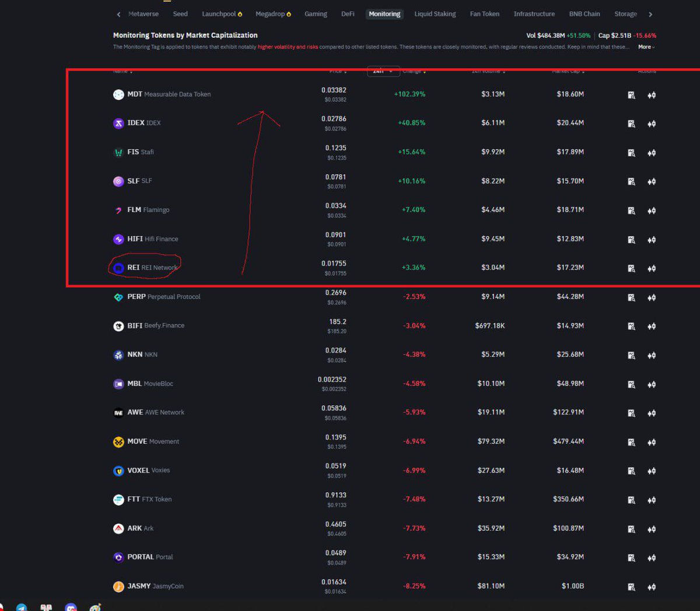This screenshot has width=700, height=611.
Task: Click the 185.2 price for BIFI
Action: 338,322
